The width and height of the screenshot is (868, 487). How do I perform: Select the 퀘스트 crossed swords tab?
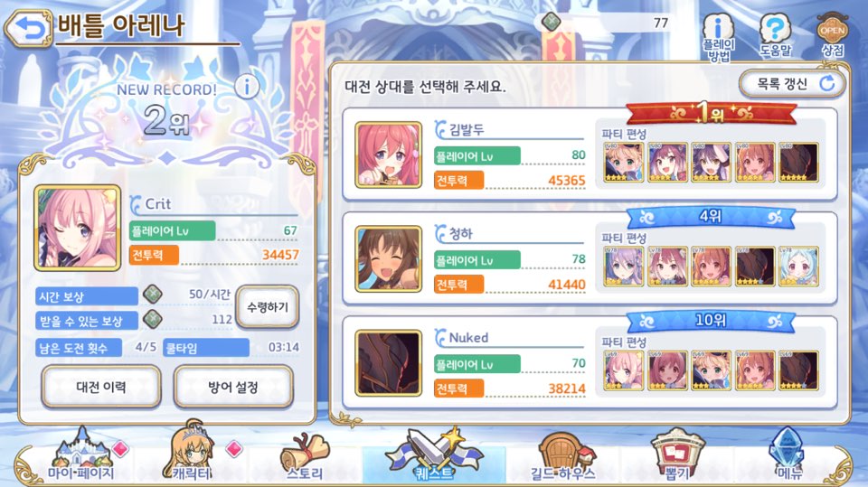[433, 454]
